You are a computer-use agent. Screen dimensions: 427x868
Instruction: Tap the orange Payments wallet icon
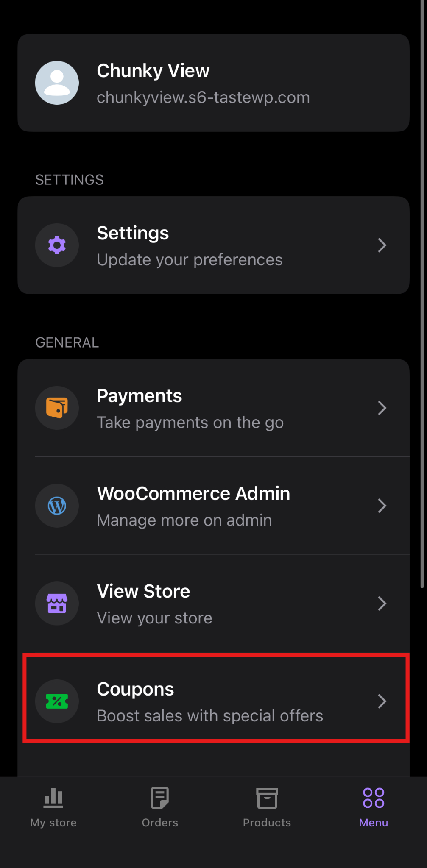[x=57, y=408]
